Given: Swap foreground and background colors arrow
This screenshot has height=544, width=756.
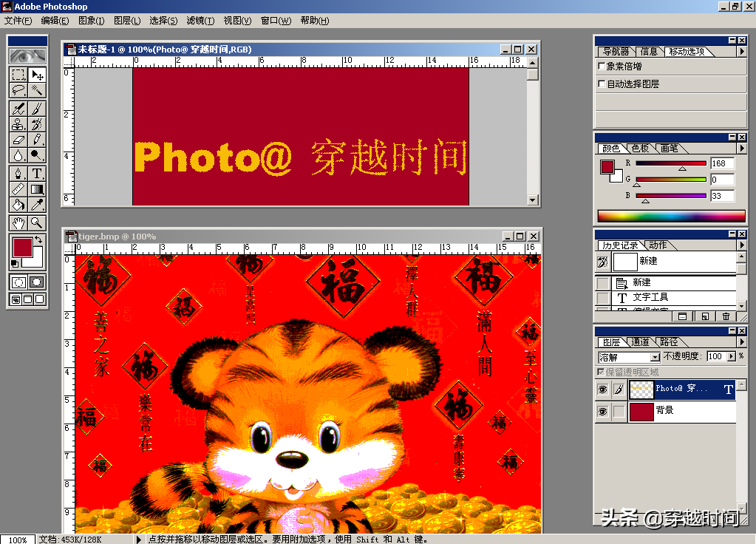Looking at the screenshot, I should click(x=38, y=240).
